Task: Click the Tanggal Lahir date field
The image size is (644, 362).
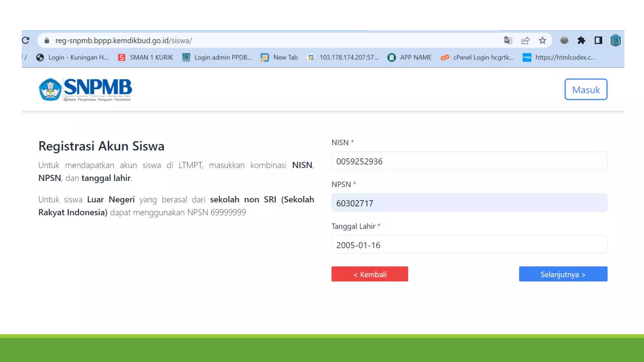Action: coord(469,245)
